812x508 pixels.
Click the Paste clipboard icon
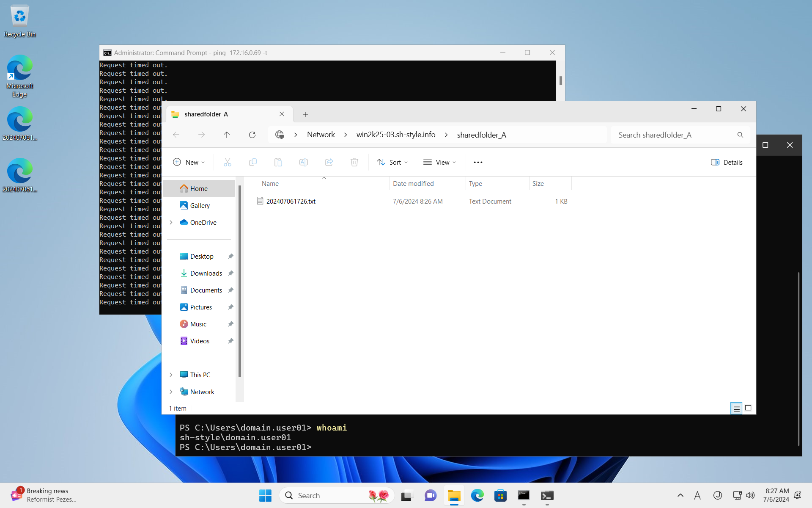click(278, 162)
